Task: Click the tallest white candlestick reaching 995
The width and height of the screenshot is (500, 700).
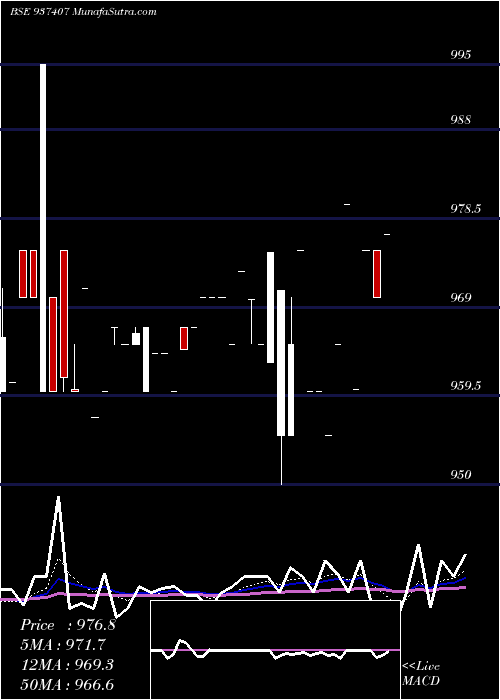Action: tap(43, 228)
